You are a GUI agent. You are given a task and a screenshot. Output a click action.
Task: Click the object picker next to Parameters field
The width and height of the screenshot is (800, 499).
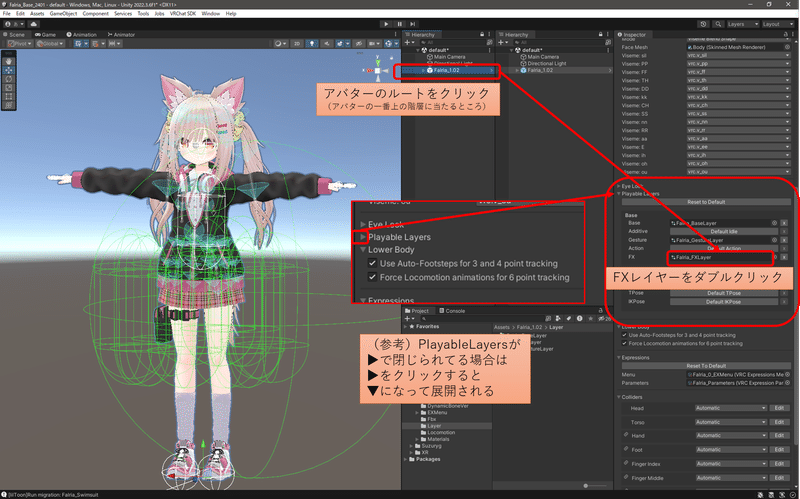click(787, 383)
